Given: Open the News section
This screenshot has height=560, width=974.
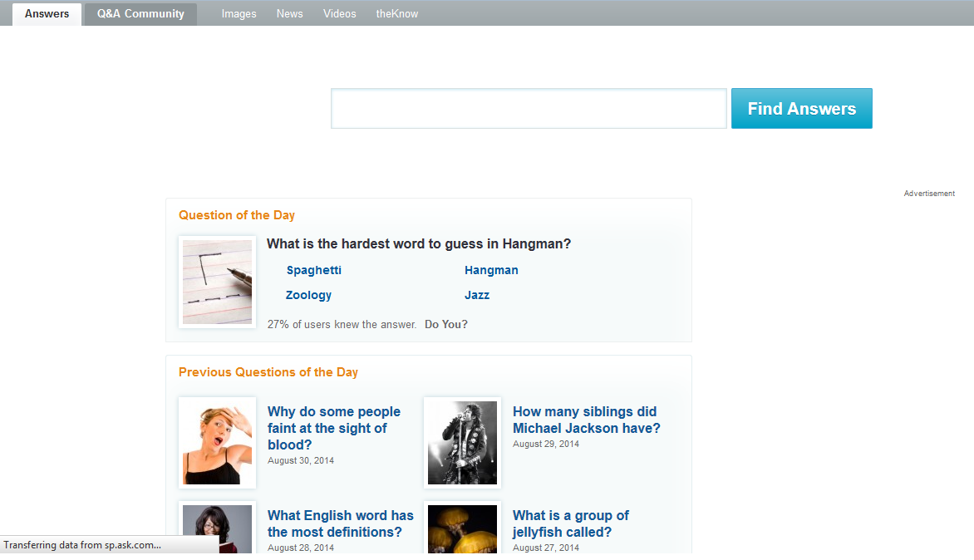Looking at the screenshot, I should click(x=289, y=13).
